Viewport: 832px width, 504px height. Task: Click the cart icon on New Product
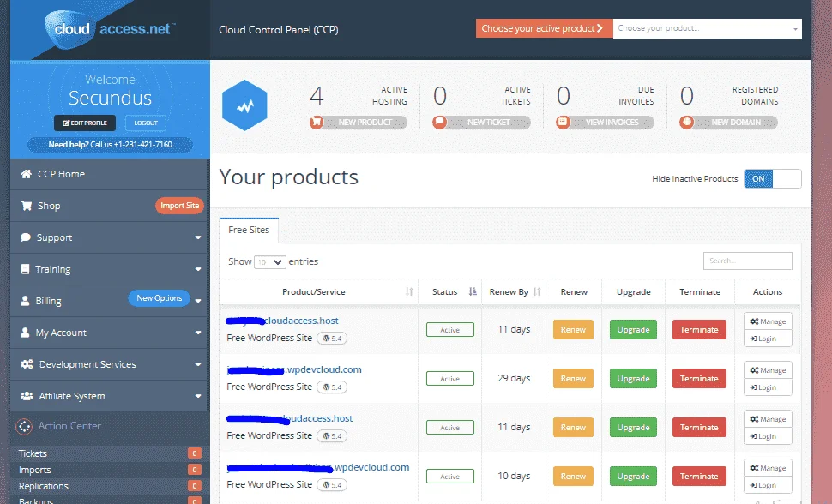coord(317,123)
